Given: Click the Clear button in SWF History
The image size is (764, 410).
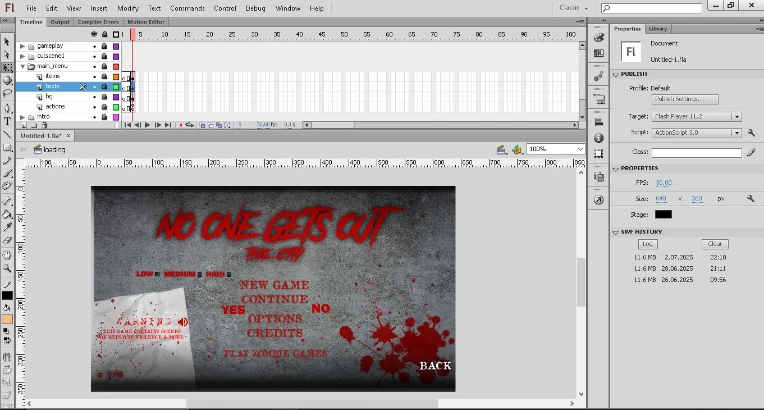Looking at the screenshot, I should click(715, 244).
